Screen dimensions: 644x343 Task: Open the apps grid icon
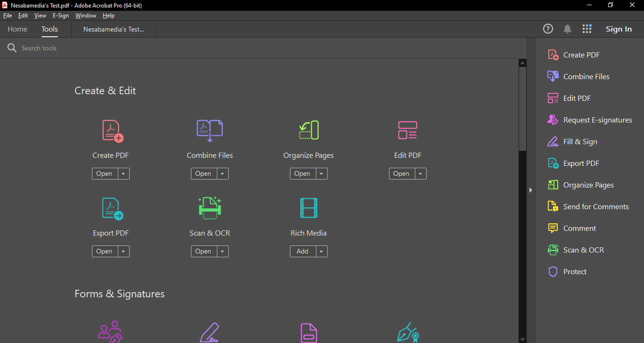click(x=587, y=29)
